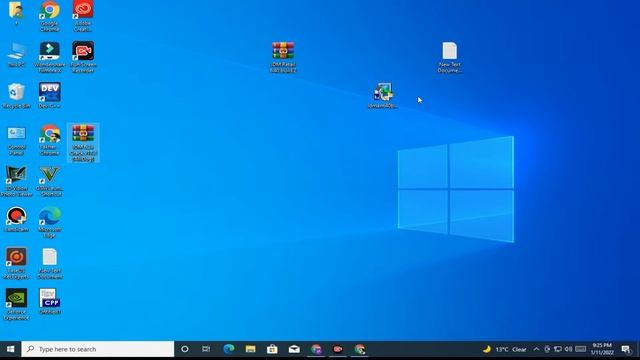Select the installer icon near the mouse cursor
Viewport: 640px width, 360px height.
coord(383,96)
